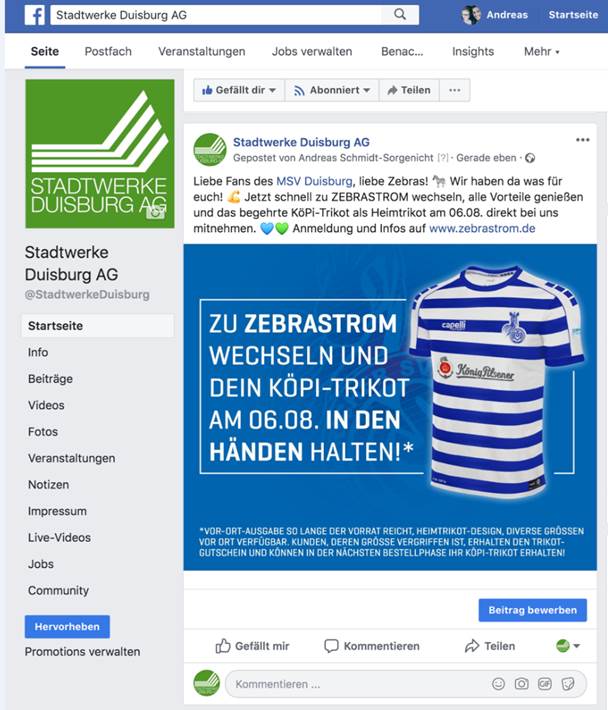This screenshot has height=710, width=608.
Task: Open the www.zebrastrom.de link
Action: click(482, 228)
